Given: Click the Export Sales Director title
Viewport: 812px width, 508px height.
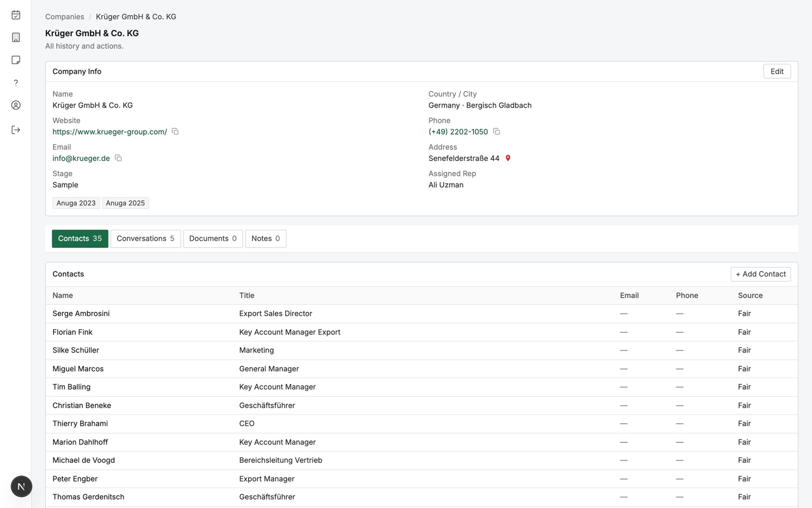Looking at the screenshot, I should click(276, 314).
